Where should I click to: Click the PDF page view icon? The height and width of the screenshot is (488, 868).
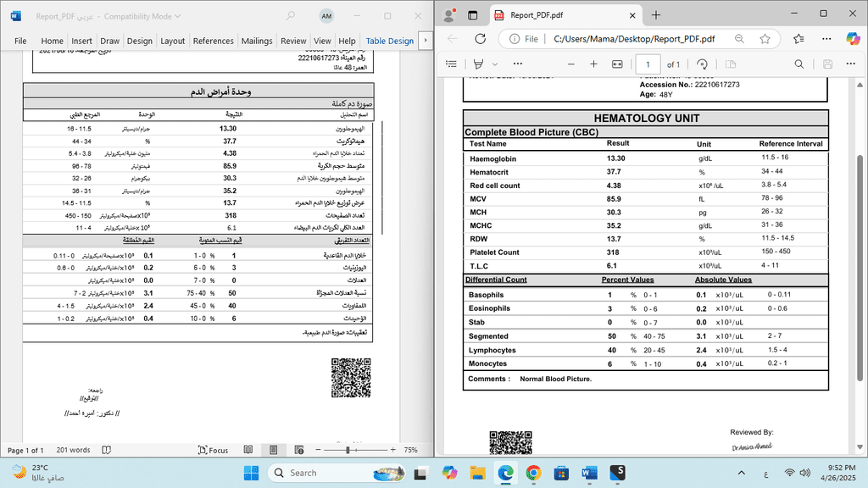[x=730, y=64]
